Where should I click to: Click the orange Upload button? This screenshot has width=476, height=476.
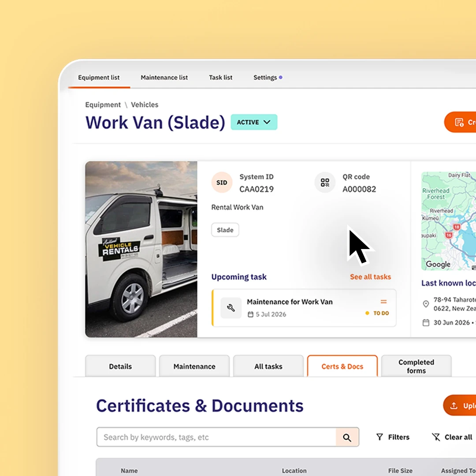460,405
